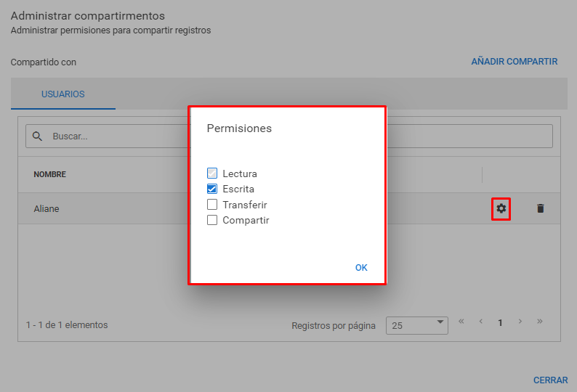Sort by NOMBRE column header
Viewport: 577px width, 392px height.
[x=49, y=174]
